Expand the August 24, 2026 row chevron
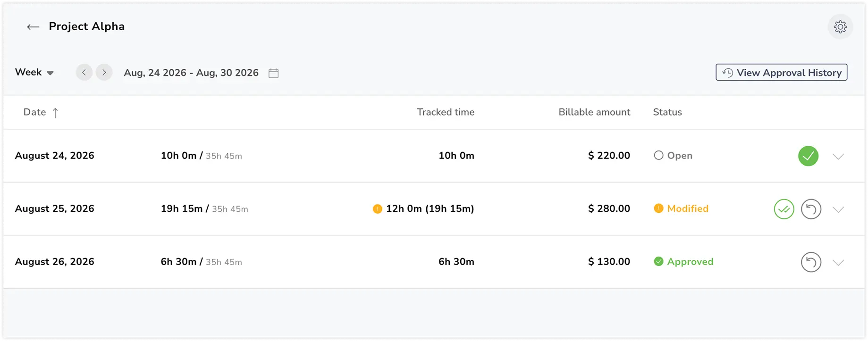Image resolution: width=868 pixels, height=341 pixels. [838, 157]
